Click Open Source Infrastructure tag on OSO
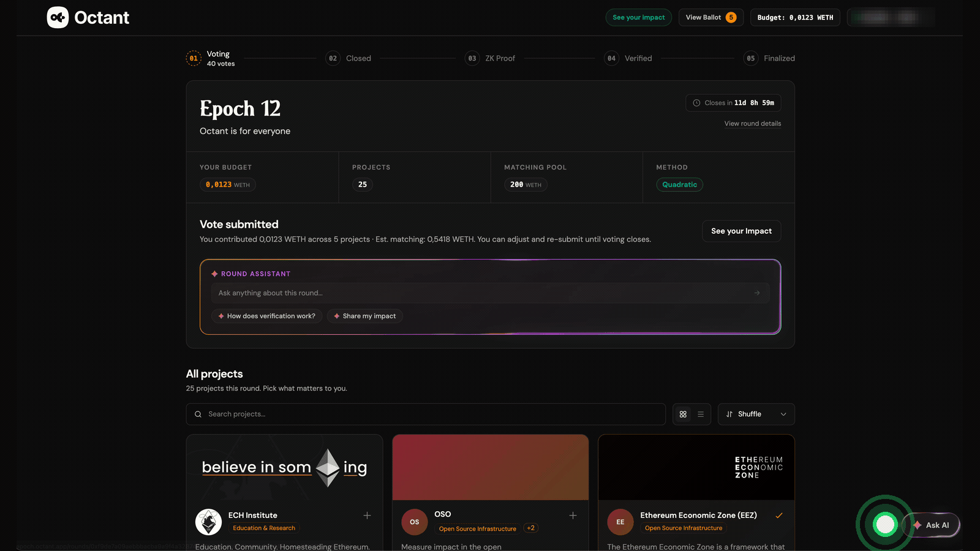Viewport: 980px width, 551px height. pyautogui.click(x=477, y=529)
